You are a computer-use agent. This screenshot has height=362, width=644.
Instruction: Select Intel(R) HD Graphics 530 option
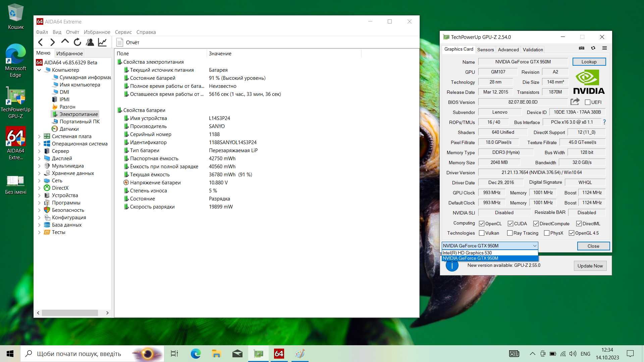click(490, 253)
